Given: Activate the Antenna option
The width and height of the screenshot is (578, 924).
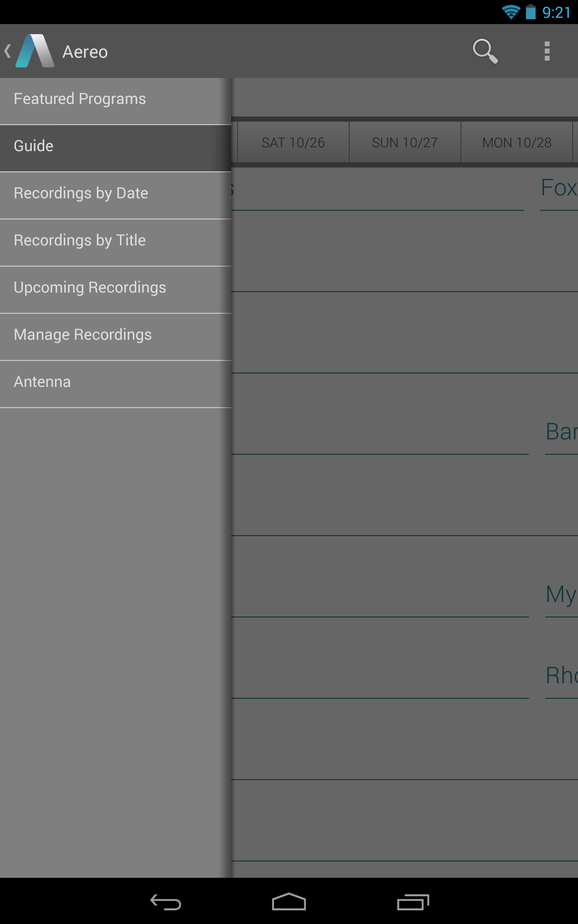Looking at the screenshot, I should tap(116, 381).
